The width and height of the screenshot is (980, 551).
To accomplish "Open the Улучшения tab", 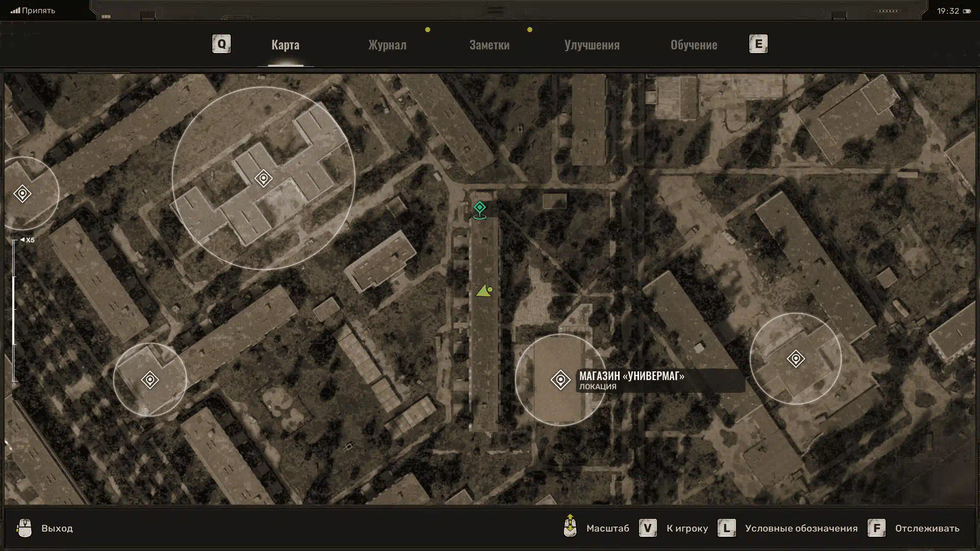I will coord(592,45).
